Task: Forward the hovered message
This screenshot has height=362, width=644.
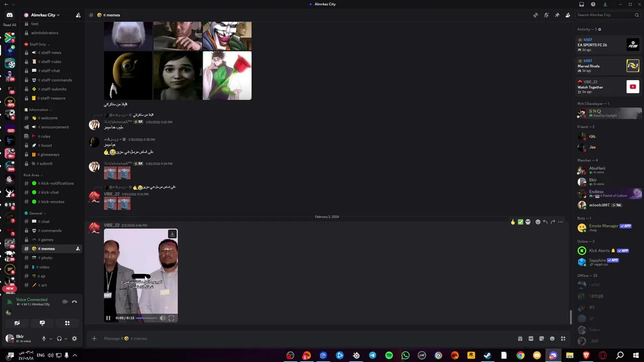Action: 552,222
